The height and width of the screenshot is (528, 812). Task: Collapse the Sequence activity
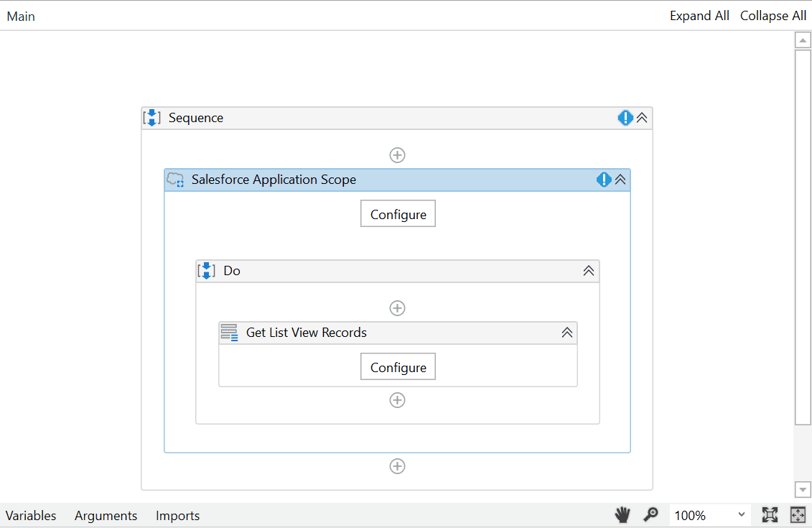click(x=642, y=118)
